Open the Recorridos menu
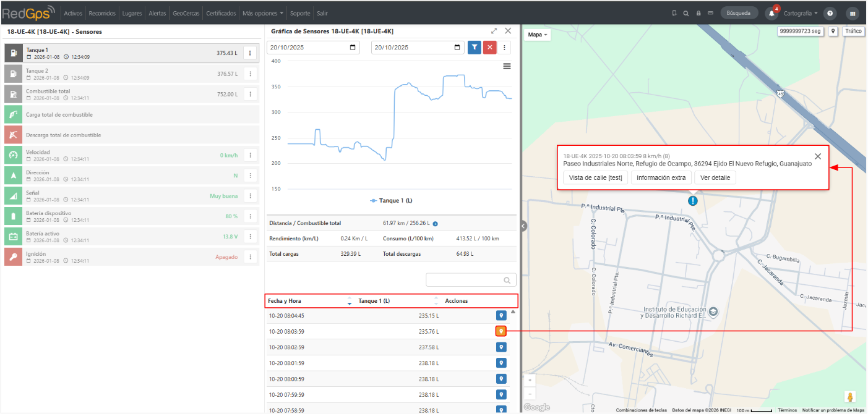The height and width of the screenshot is (419, 868). [x=102, y=13]
